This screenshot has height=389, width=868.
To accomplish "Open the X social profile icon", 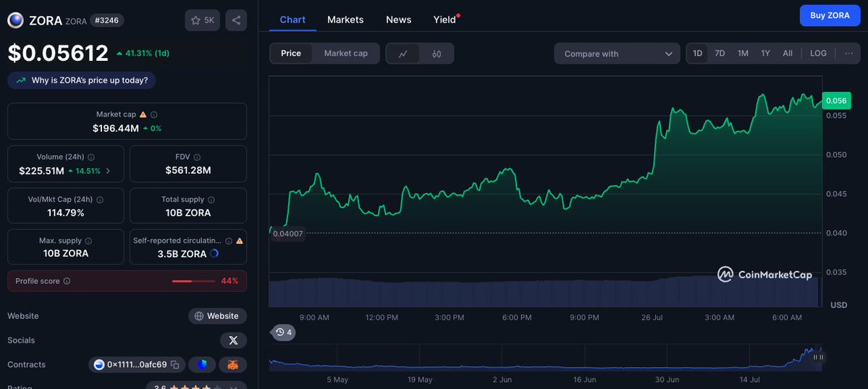I will (x=234, y=340).
